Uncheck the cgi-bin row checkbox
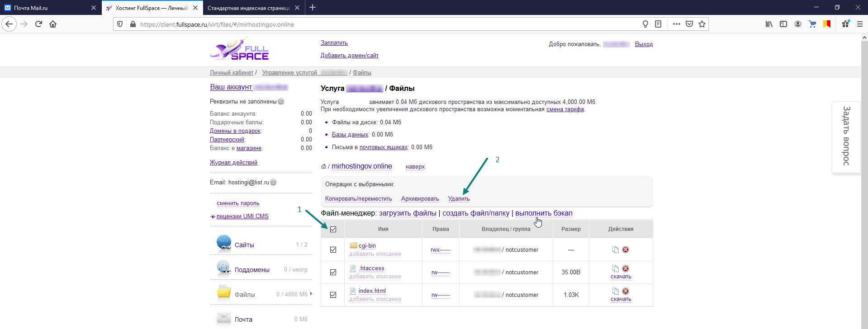Viewport: 868px width, 329px height. (333, 249)
